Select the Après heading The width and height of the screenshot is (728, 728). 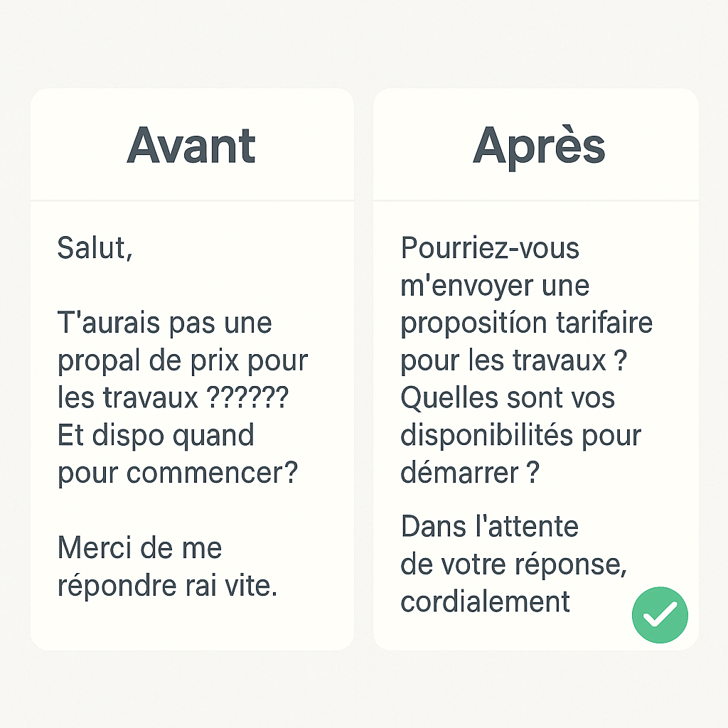(x=539, y=148)
